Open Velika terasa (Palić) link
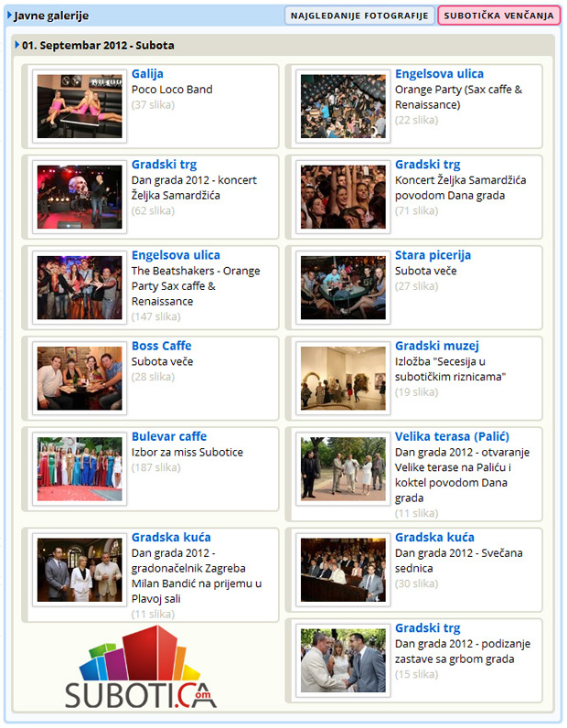This screenshot has height=728, width=567. [452, 436]
